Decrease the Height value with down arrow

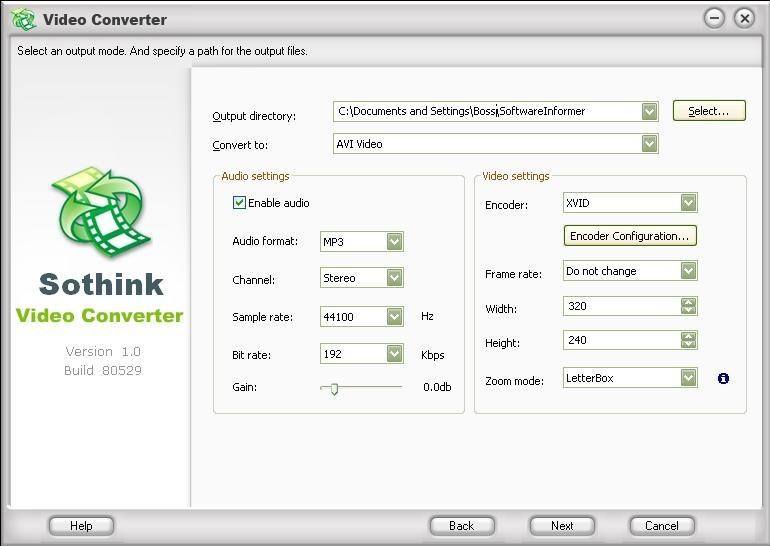[688, 344]
